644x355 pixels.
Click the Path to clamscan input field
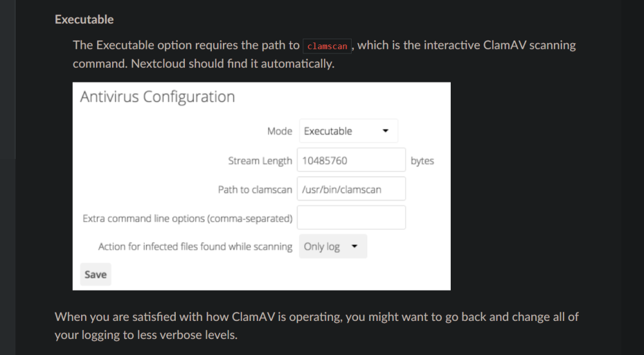(351, 189)
